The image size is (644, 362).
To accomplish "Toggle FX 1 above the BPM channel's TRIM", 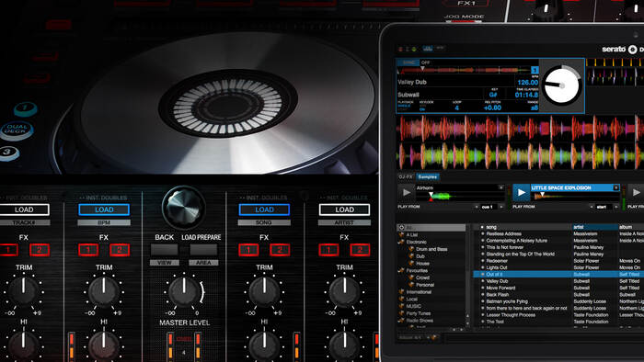I will (x=88, y=250).
